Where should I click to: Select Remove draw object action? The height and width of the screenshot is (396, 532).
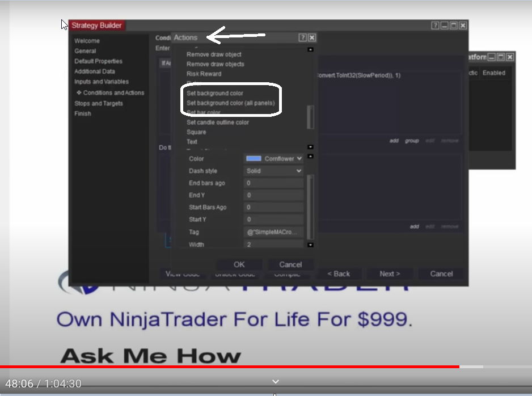point(214,54)
